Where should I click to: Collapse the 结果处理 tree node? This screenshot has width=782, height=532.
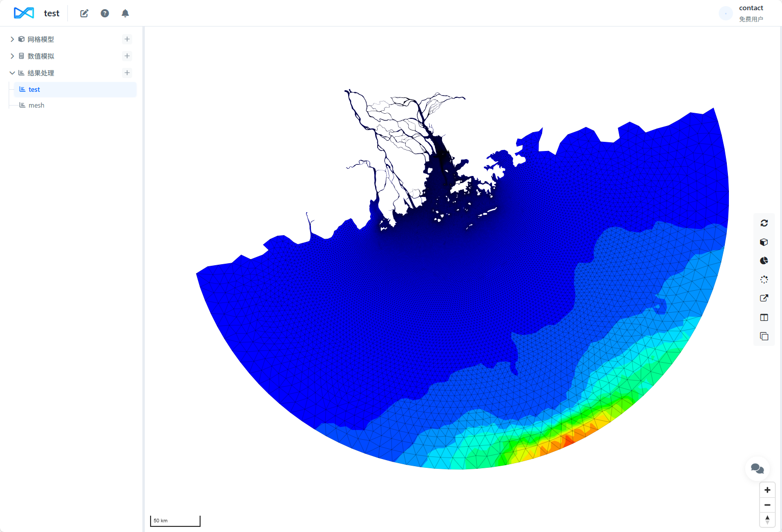click(x=12, y=73)
